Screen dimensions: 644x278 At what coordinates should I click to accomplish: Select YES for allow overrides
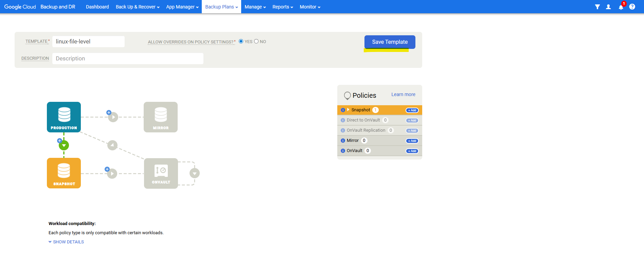[x=241, y=41]
